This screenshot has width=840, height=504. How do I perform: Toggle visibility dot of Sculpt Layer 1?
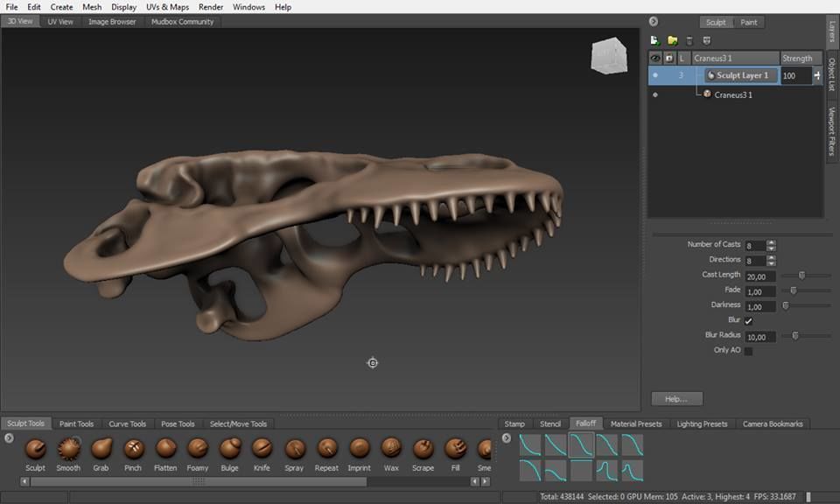click(x=655, y=75)
